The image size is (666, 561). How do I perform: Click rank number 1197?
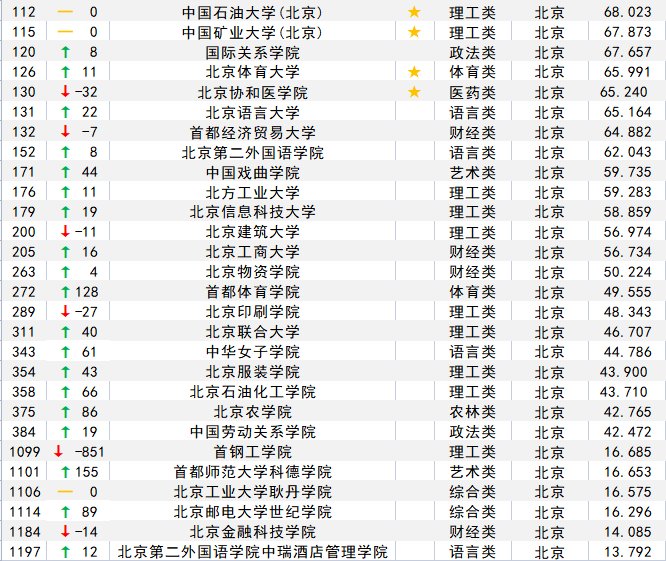click(x=25, y=552)
